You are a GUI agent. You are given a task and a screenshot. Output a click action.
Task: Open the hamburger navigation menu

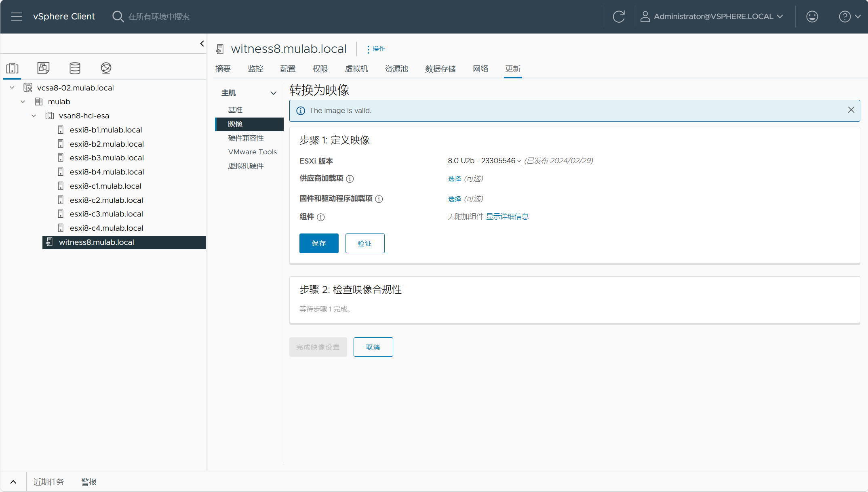[x=17, y=17]
